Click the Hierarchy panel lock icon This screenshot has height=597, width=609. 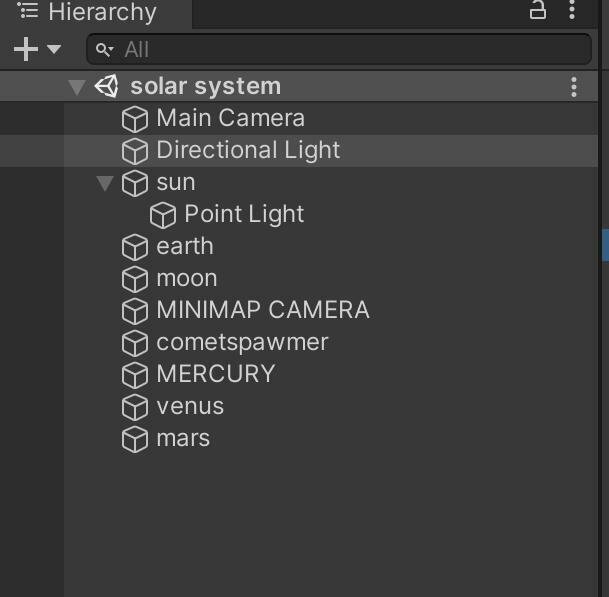[x=538, y=9]
